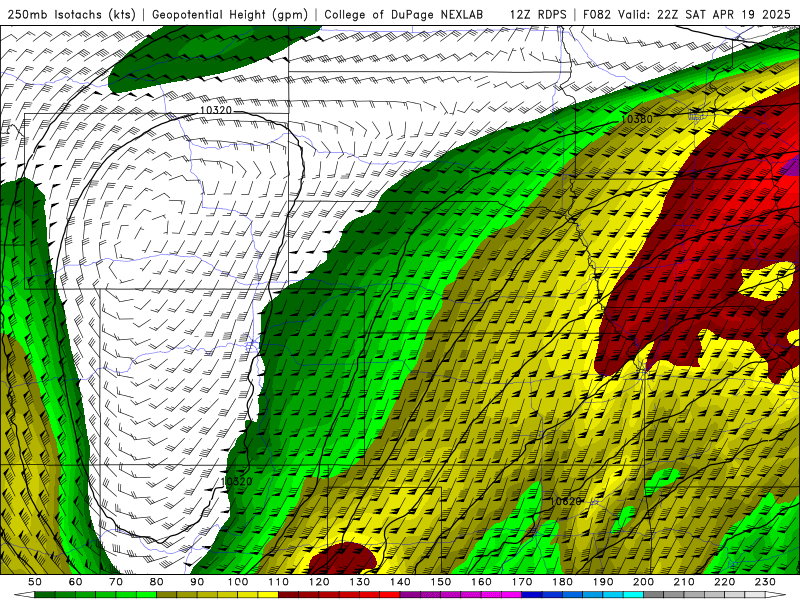Click the dark red swatch just right of 110

tap(289, 595)
